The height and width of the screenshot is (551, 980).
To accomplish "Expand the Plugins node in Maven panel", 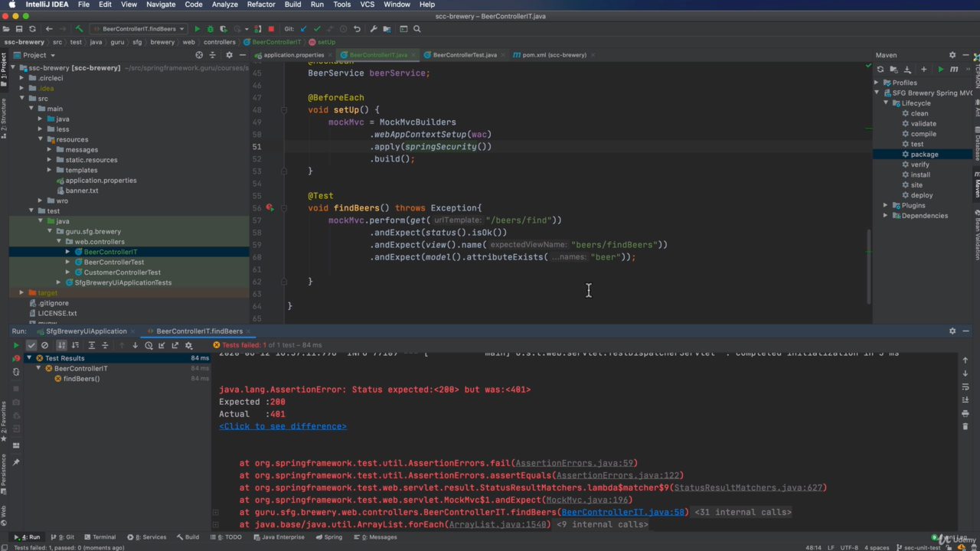I will (x=886, y=205).
